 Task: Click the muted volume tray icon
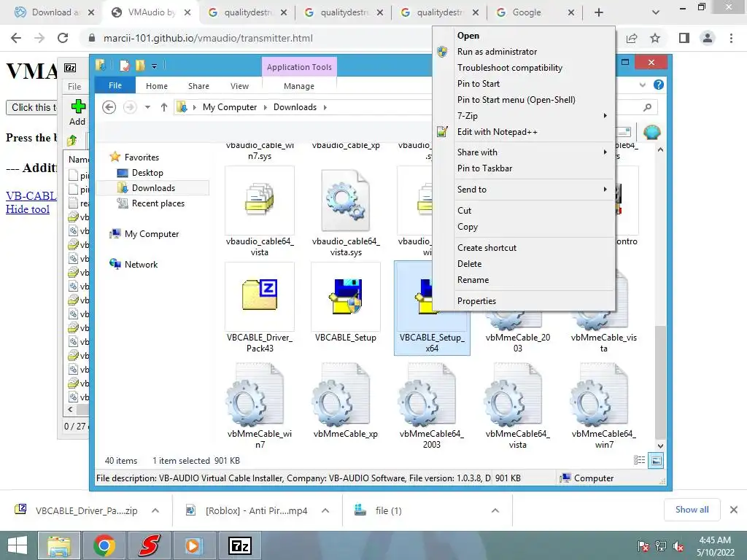click(678, 546)
